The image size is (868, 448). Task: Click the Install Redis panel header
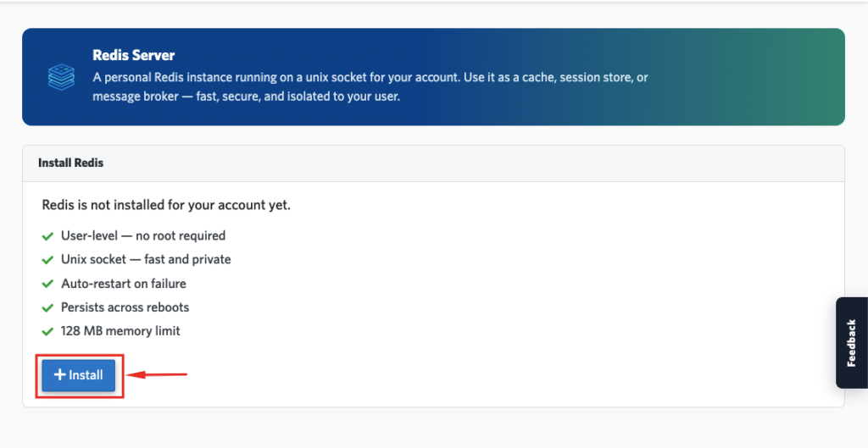pyautogui.click(x=433, y=163)
